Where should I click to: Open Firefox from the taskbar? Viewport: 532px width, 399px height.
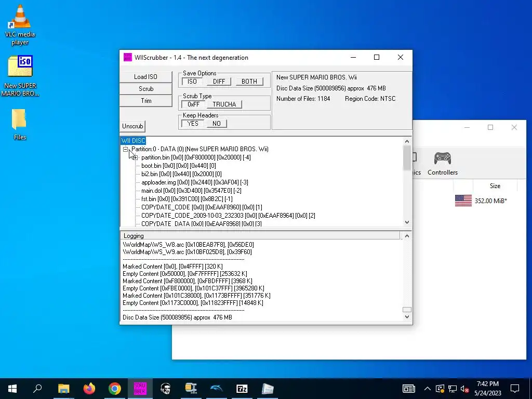(89, 389)
